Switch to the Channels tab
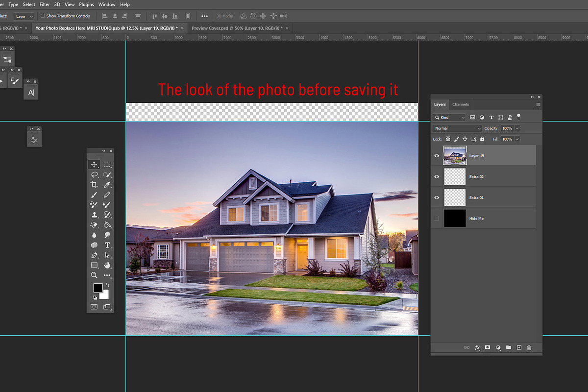588x392 pixels. tap(461, 104)
